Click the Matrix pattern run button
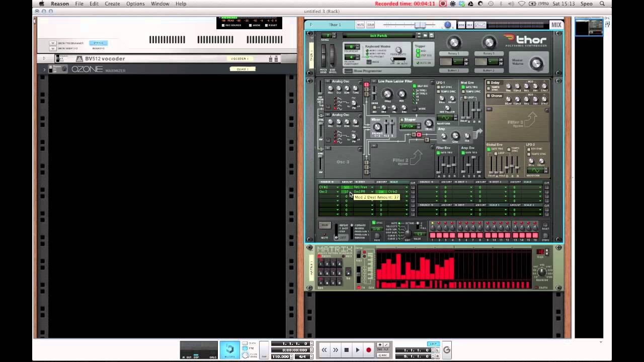The height and width of the screenshot is (362, 644). pyautogui.click(x=348, y=273)
